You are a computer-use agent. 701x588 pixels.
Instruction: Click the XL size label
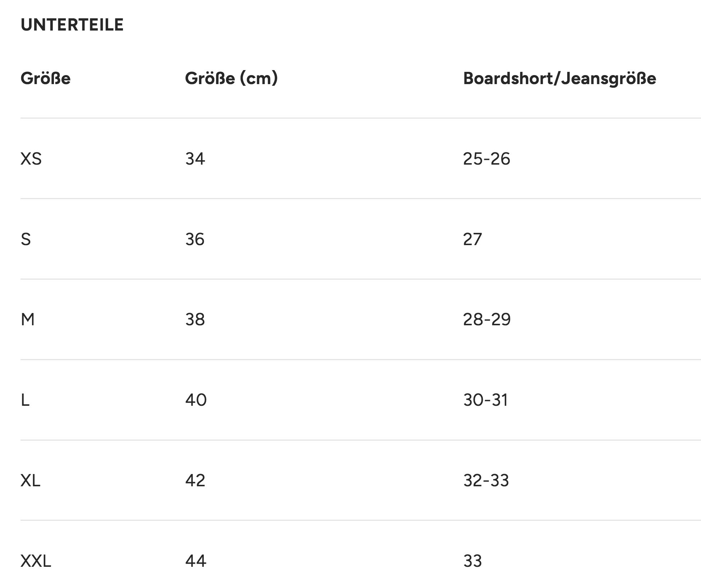pos(31,480)
